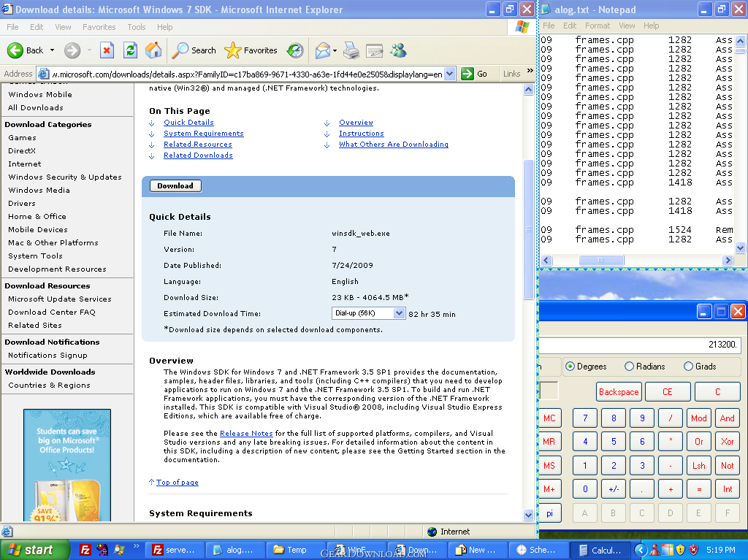The image size is (748, 560).
Task: Expand the IE Links toolbar chevron
Action: tap(530, 71)
